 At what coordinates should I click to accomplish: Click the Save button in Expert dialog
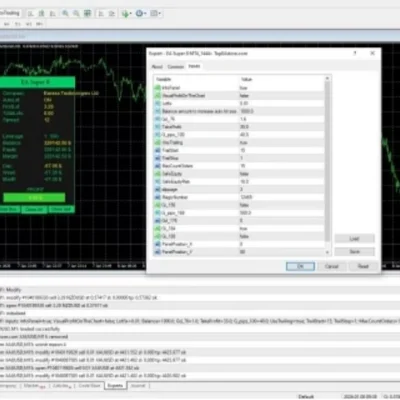pos(355,251)
